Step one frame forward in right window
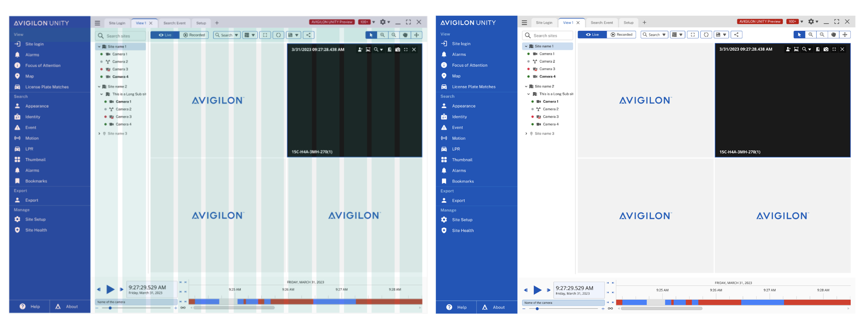 tap(549, 290)
